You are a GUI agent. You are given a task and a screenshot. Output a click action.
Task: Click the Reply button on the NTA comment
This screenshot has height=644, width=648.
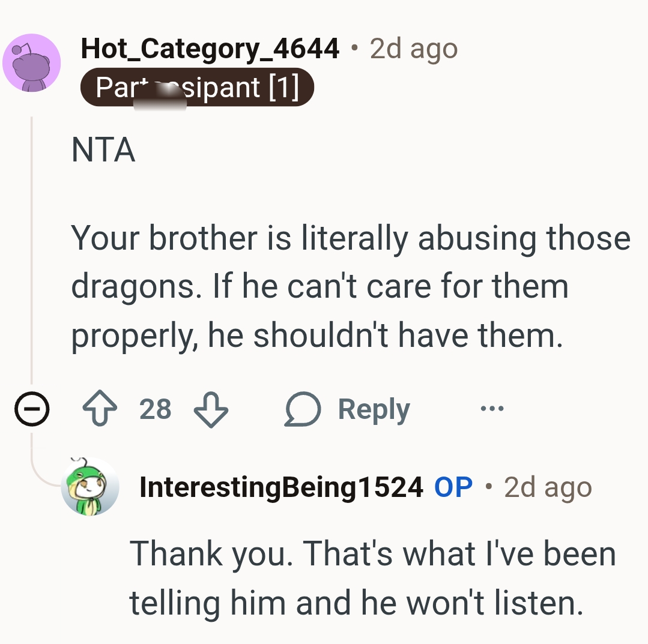[374, 409]
